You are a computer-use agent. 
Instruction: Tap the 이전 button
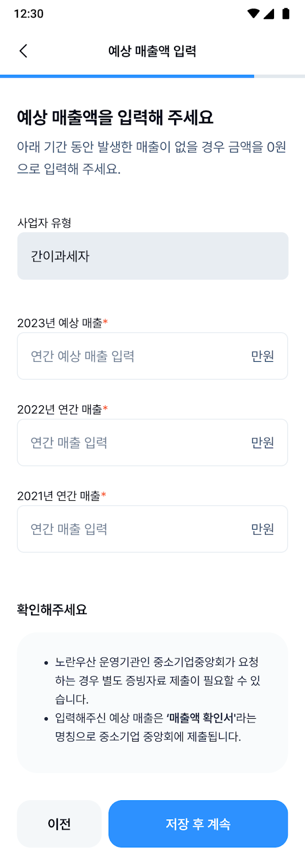point(59,824)
